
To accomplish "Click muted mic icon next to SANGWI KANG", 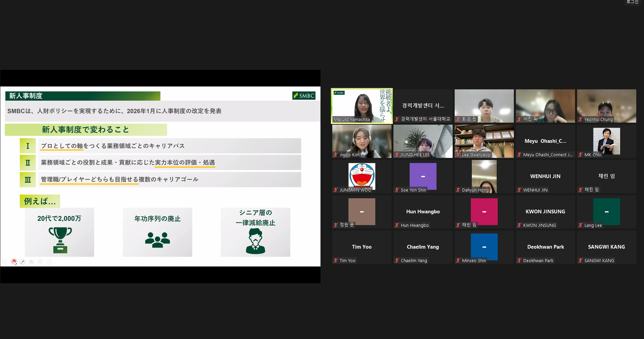I will point(581,260).
